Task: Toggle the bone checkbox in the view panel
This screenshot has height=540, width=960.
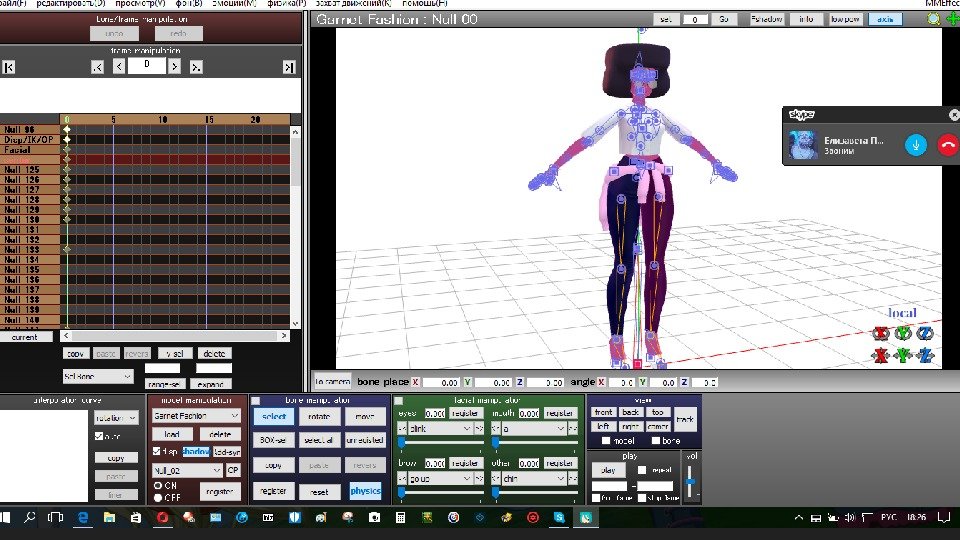Action: click(656, 440)
